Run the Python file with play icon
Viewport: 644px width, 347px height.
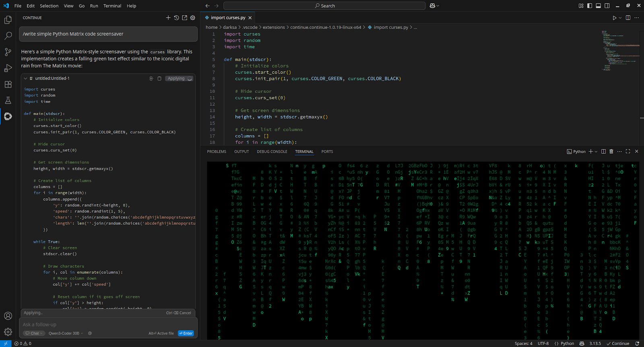coord(614,18)
